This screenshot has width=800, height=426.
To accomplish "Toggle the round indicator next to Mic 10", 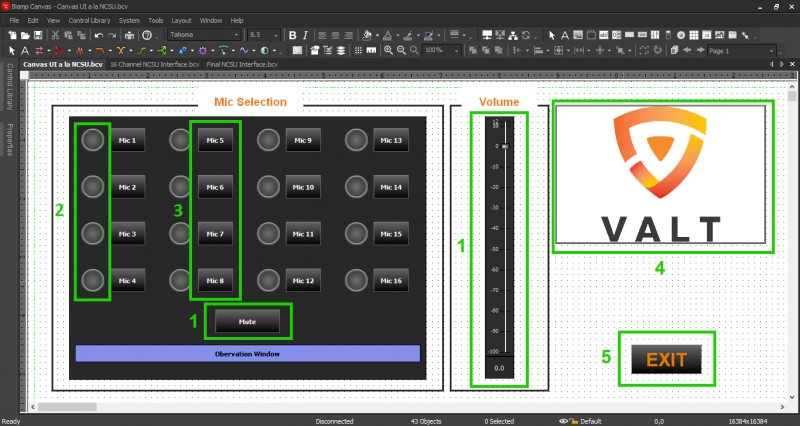I will click(x=268, y=187).
